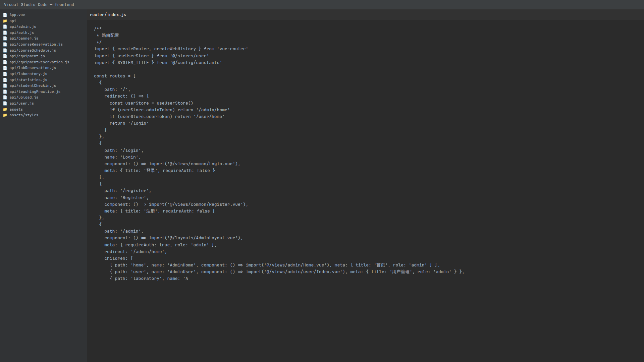Click the '/admin/home' return string

click(x=213, y=110)
